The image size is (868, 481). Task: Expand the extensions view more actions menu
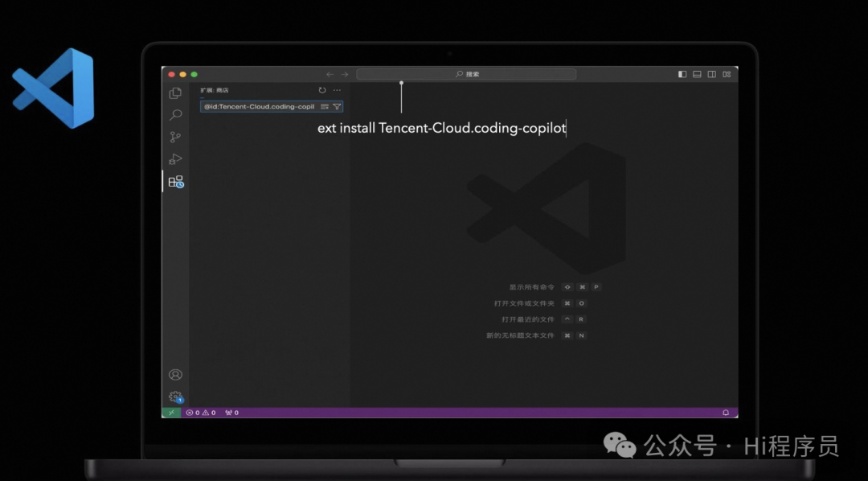click(x=337, y=90)
